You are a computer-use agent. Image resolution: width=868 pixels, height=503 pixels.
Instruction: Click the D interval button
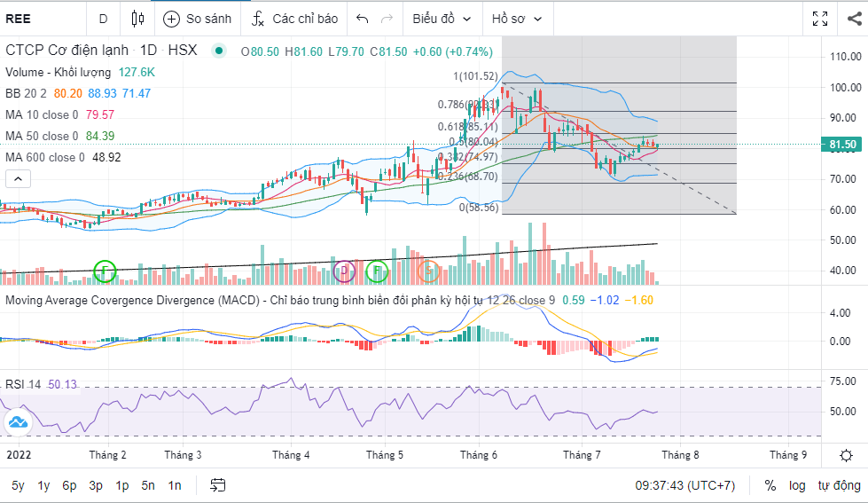[x=103, y=19]
